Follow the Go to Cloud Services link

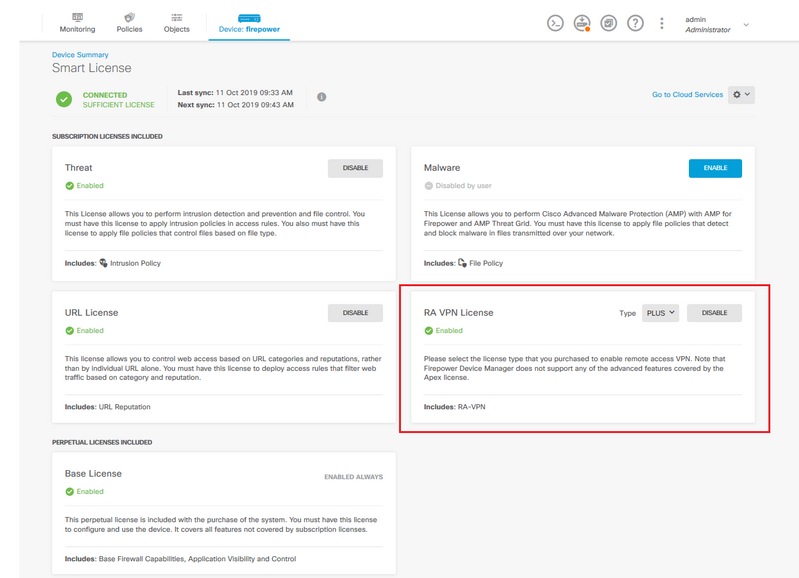click(x=687, y=95)
